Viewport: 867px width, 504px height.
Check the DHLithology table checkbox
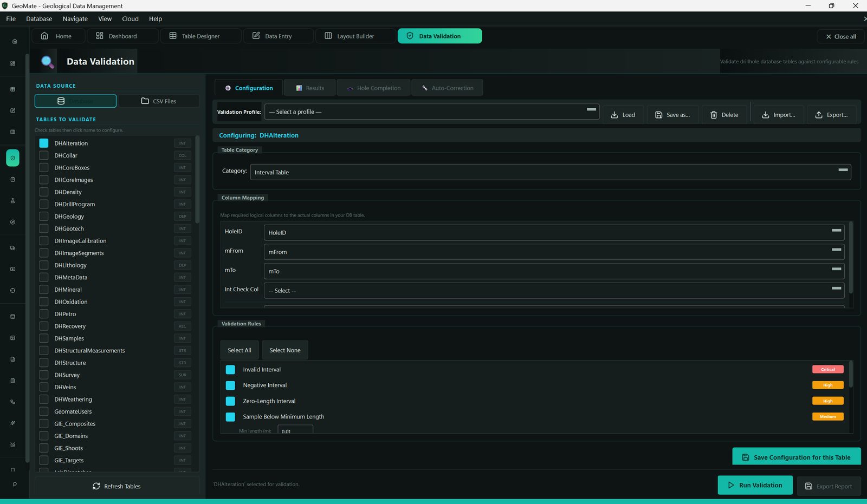(44, 265)
